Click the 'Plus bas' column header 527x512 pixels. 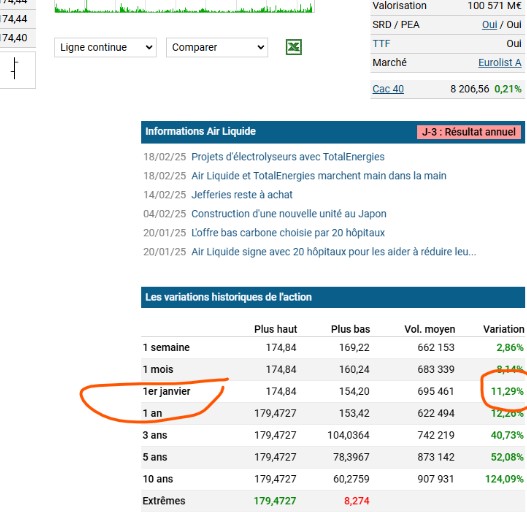[x=351, y=329]
